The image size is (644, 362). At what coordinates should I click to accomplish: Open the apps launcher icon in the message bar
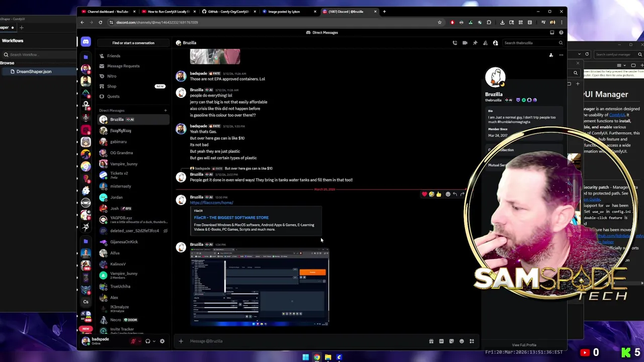(x=471, y=341)
